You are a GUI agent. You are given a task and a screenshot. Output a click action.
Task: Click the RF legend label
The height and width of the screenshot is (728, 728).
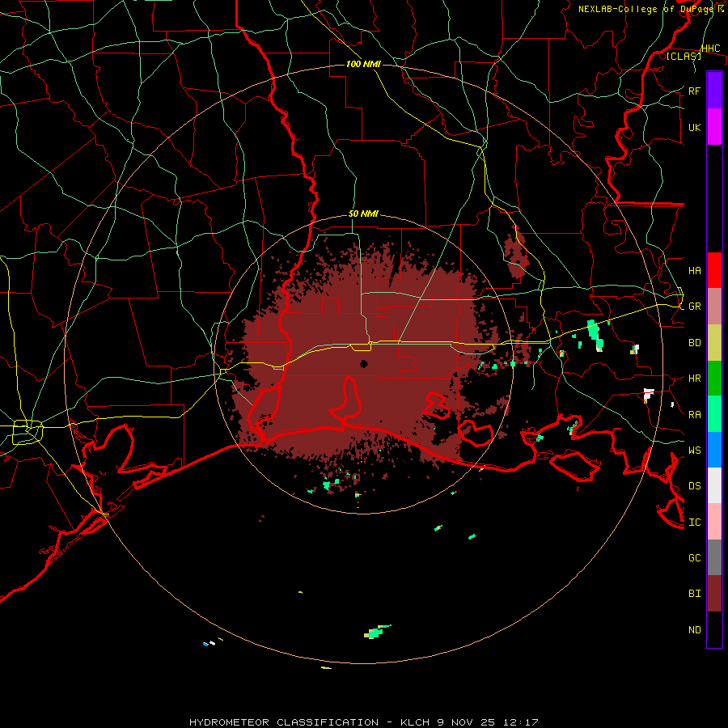(x=694, y=91)
